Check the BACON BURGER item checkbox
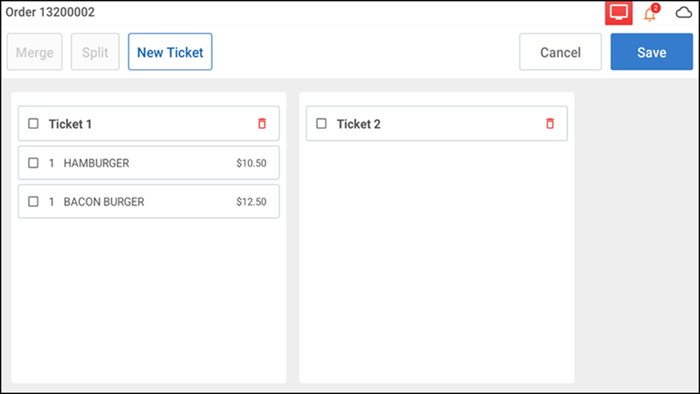Image resolution: width=700 pixels, height=394 pixels. tap(33, 202)
